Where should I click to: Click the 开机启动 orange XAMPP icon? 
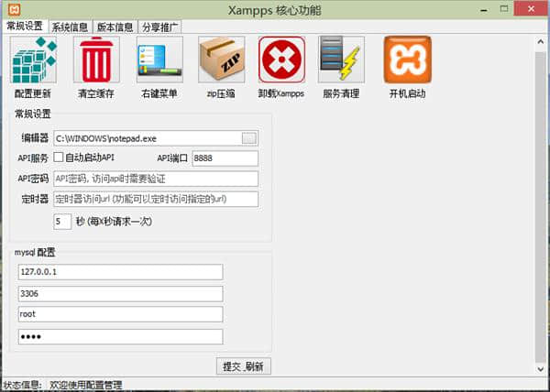(408, 60)
